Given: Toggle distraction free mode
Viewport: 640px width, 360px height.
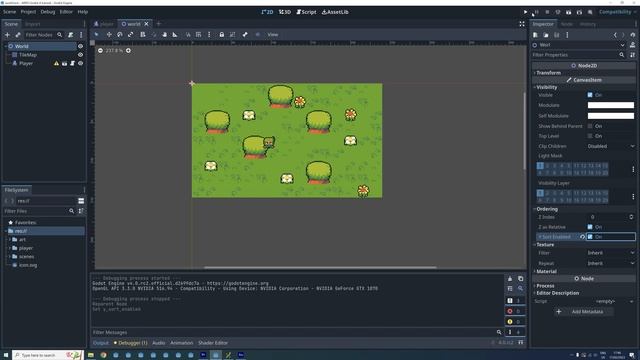Looking at the screenshot, I should pos(522,24).
